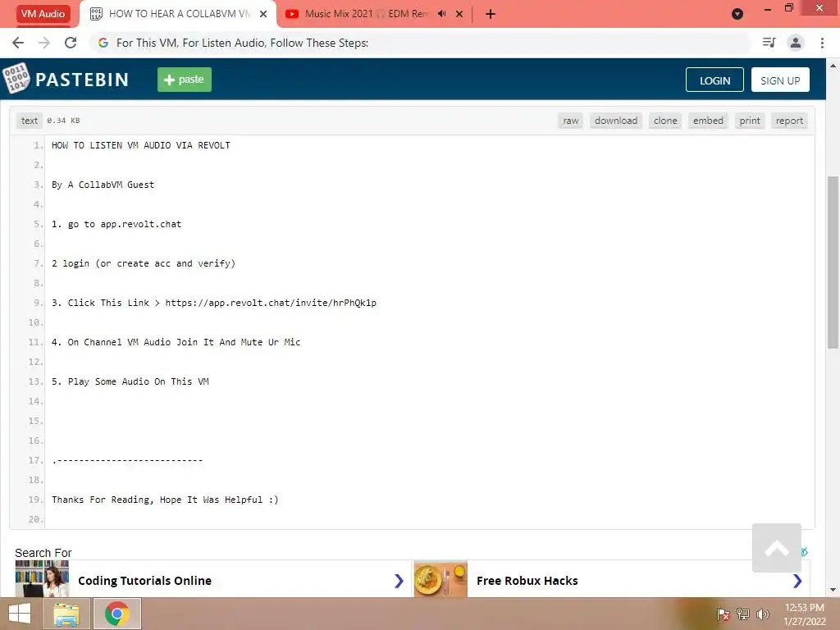Image resolution: width=840 pixels, height=630 pixels.
Task: Click the 'Search For' ad heading
Action: (43, 553)
